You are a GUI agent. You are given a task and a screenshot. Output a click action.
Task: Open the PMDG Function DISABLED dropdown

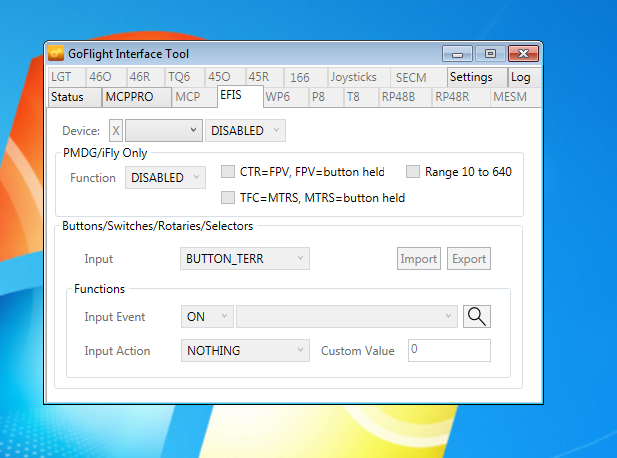165,178
